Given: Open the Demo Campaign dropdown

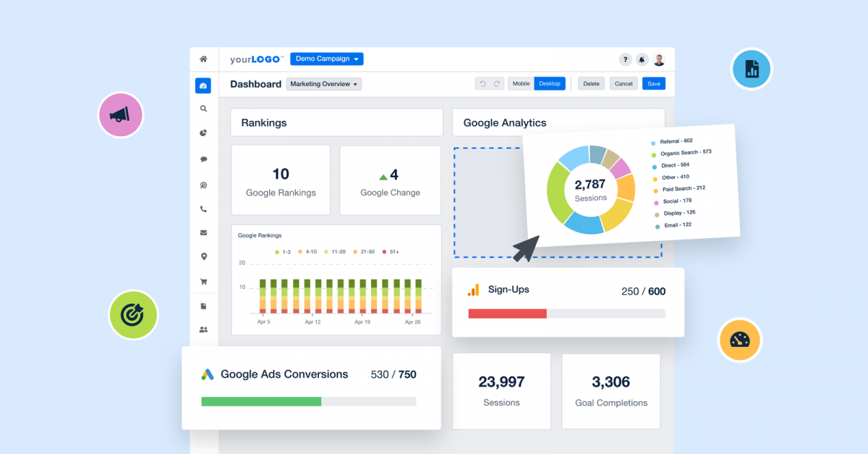Looking at the screenshot, I should point(326,59).
